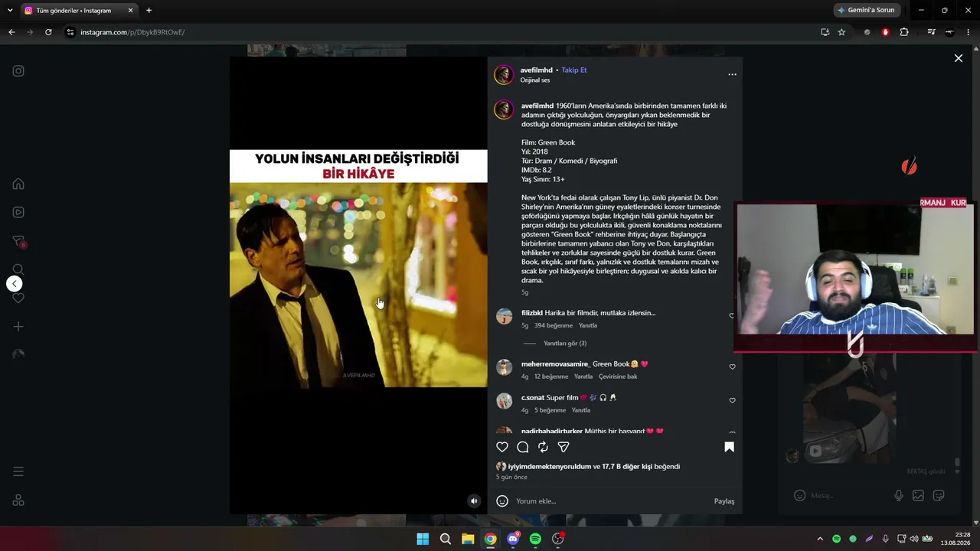Screen dimensions: 980x551
Task: Open File Explorer from the taskbar
Action: coord(468,539)
